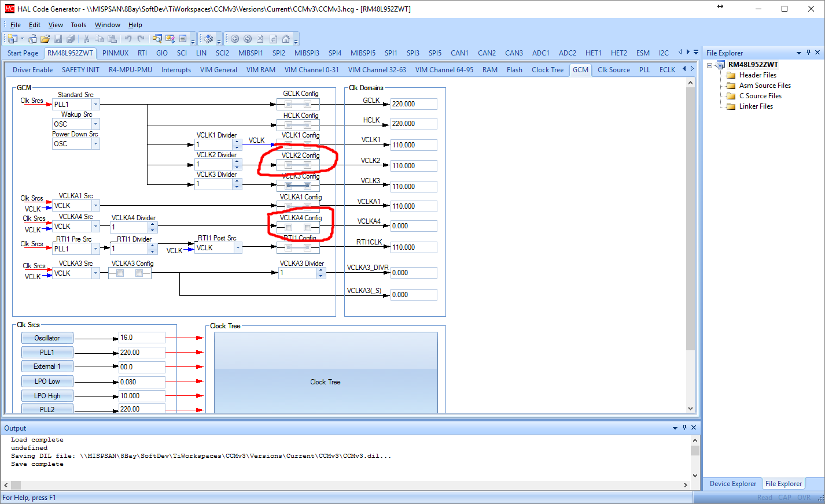This screenshot has height=504, width=825.
Task: Toggle the second VCLKA3 Config checkbox
Action: coord(139,273)
